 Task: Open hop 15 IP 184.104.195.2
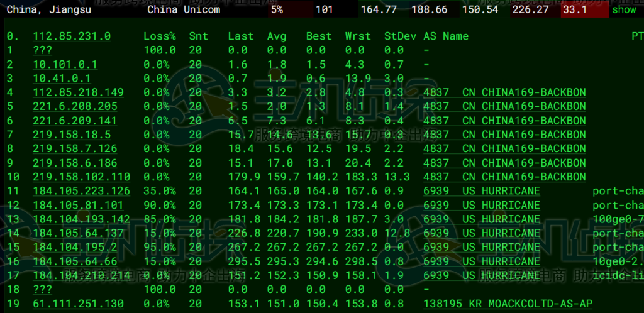75,248
